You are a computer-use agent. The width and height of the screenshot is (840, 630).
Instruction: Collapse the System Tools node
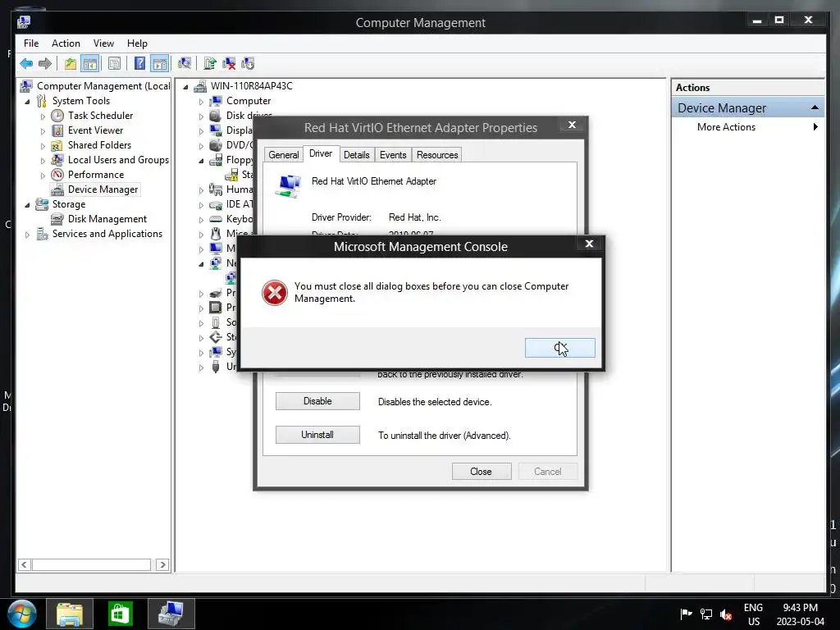pyautogui.click(x=27, y=101)
